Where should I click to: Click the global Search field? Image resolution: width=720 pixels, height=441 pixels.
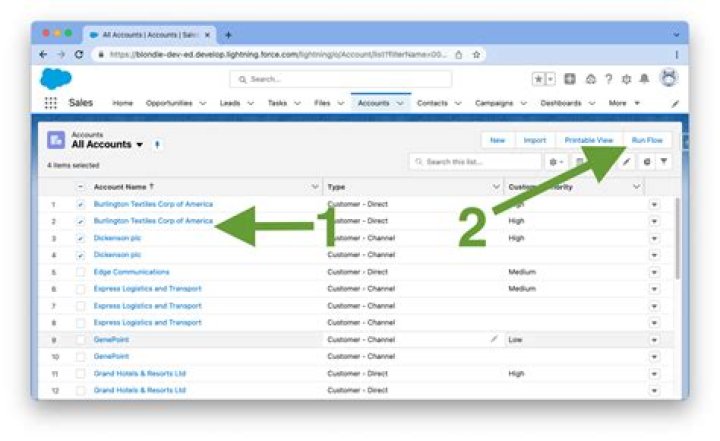[x=340, y=79]
